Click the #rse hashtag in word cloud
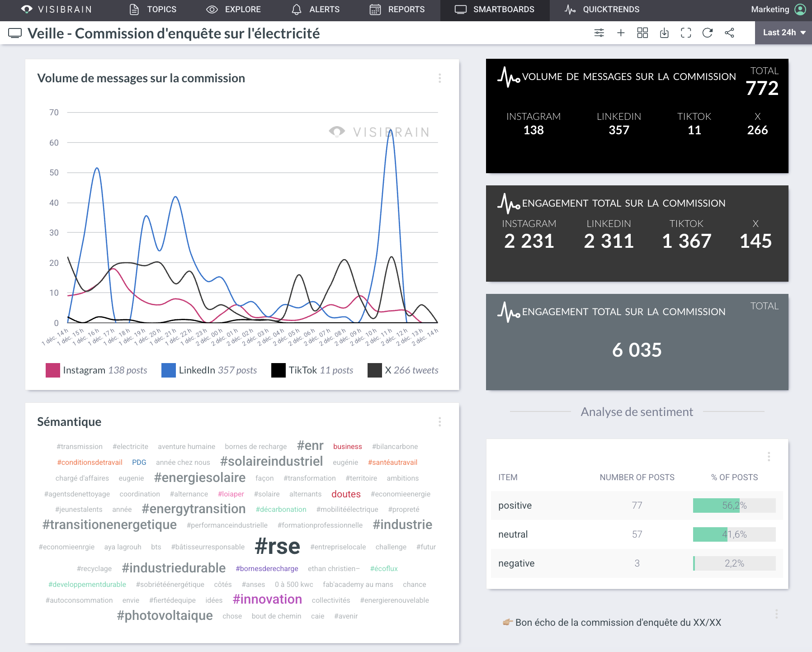 pyautogui.click(x=277, y=546)
